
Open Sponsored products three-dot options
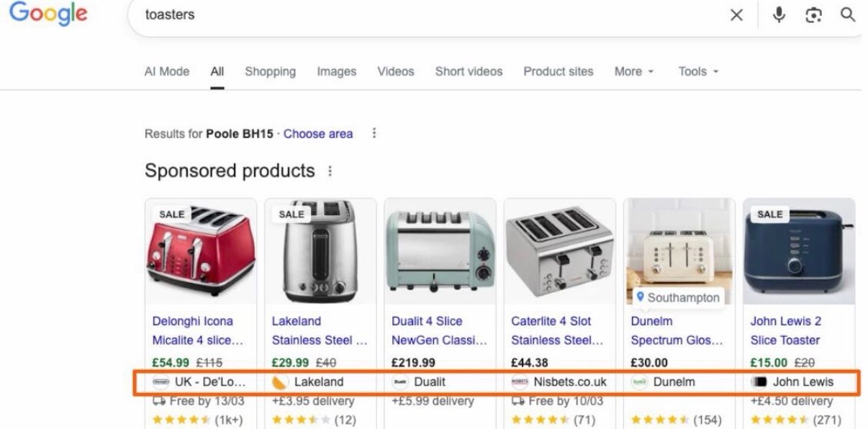(x=330, y=171)
